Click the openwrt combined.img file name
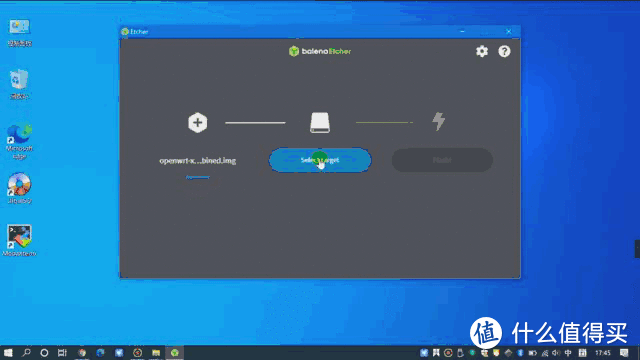The height and width of the screenshot is (360, 640). click(198, 161)
